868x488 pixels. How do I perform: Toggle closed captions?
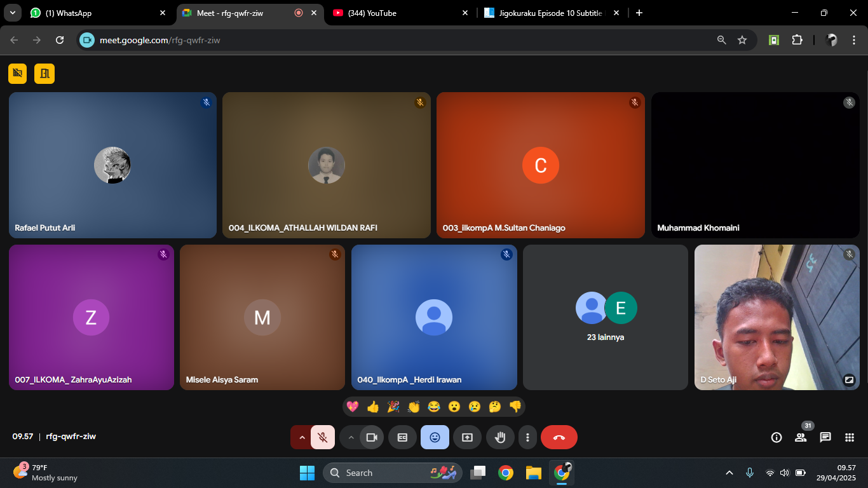click(x=402, y=437)
